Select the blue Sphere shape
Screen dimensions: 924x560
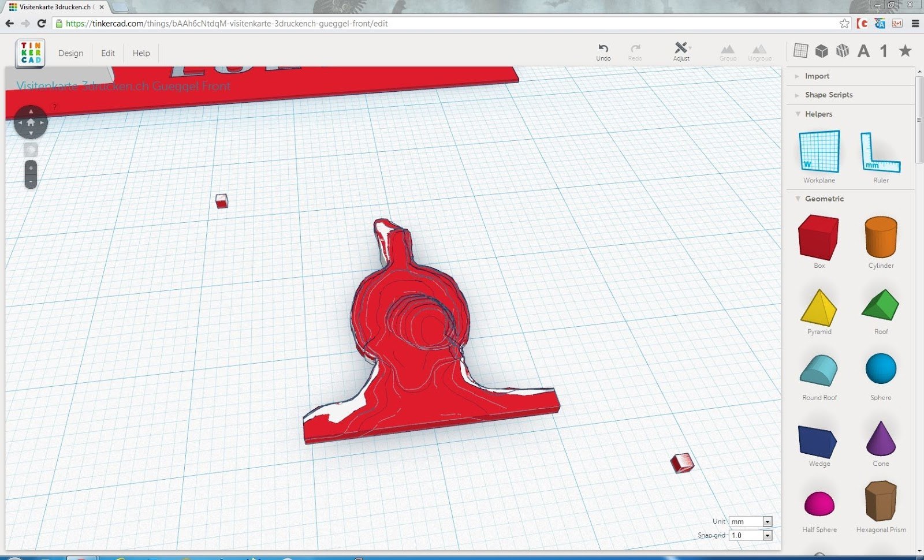pyautogui.click(x=881, y=369)
